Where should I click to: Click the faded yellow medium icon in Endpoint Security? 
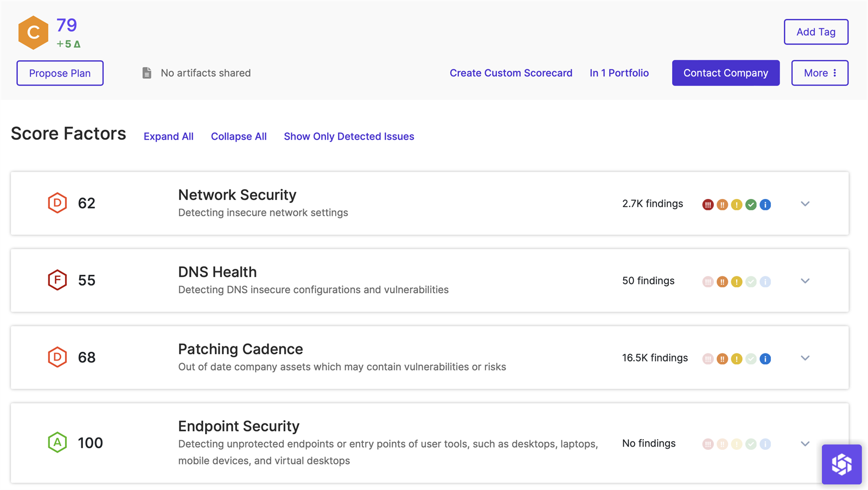point(736,444)
